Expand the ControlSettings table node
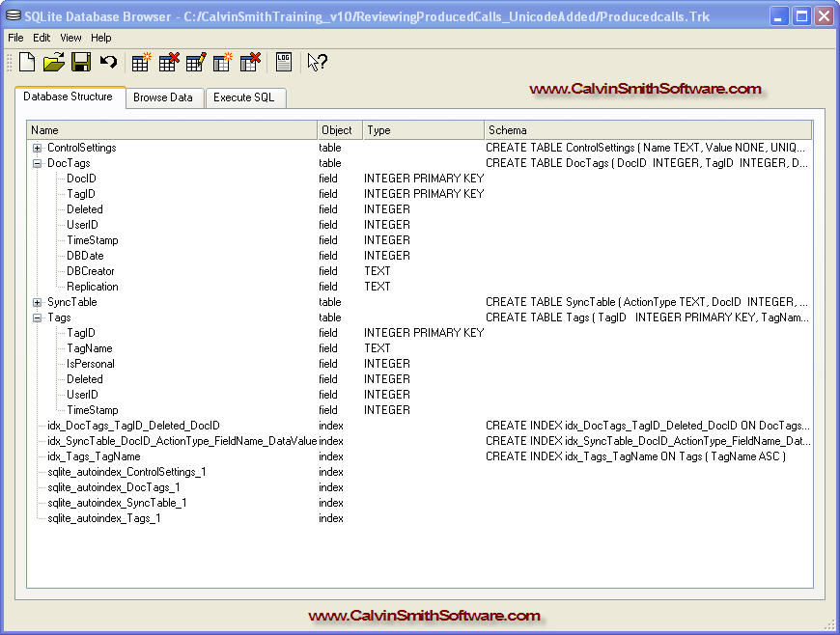 pyautogui.click(x=38, y=148)
